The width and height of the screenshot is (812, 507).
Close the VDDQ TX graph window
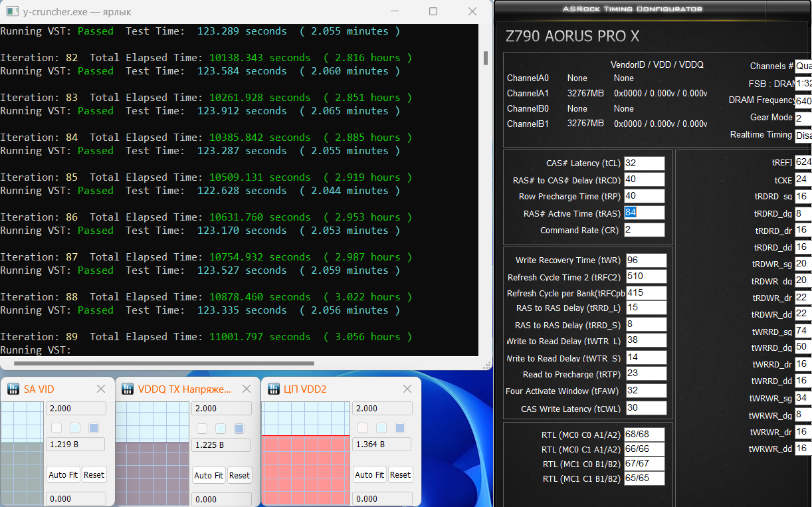click(247, 389)
